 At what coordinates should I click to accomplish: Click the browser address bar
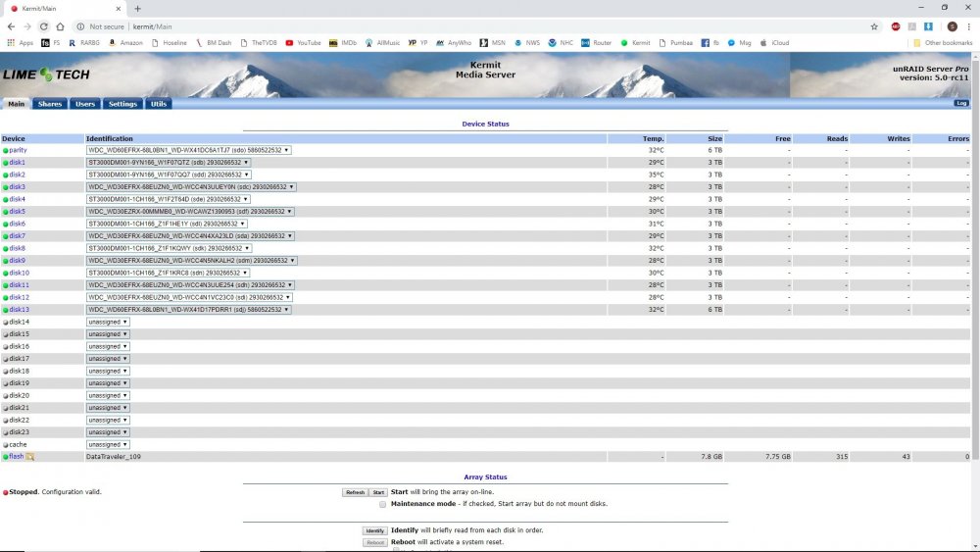coord(468,26)
